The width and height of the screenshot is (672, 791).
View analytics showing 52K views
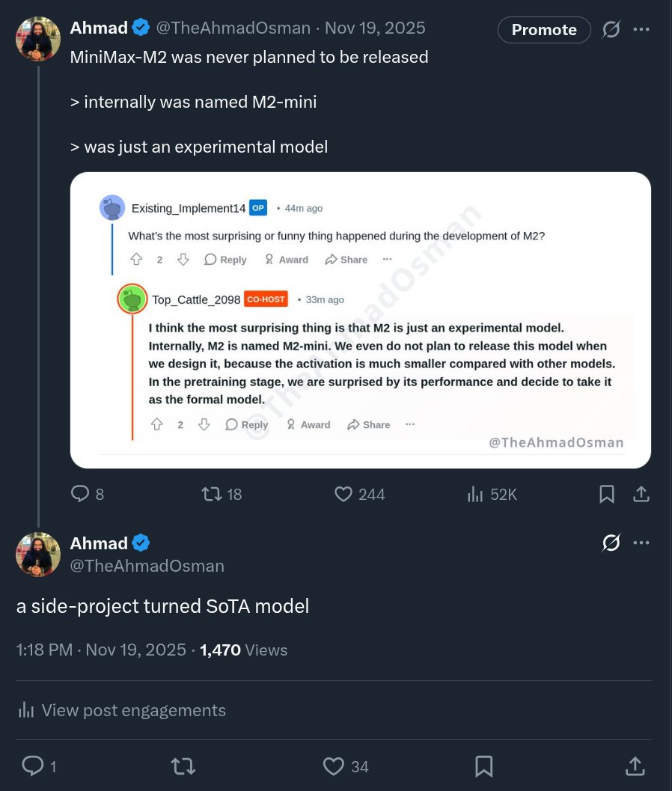coord(475,494)
